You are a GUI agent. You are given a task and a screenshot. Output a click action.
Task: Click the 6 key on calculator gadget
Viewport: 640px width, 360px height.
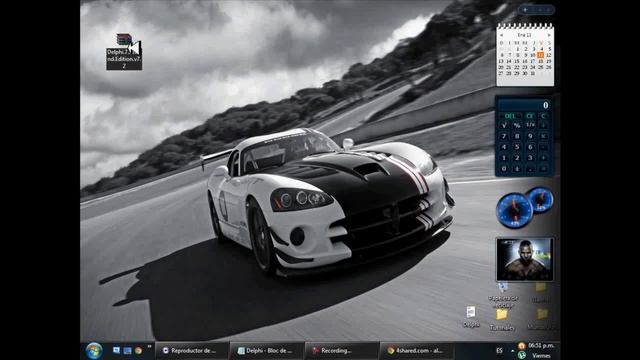[x=530, y=147]
